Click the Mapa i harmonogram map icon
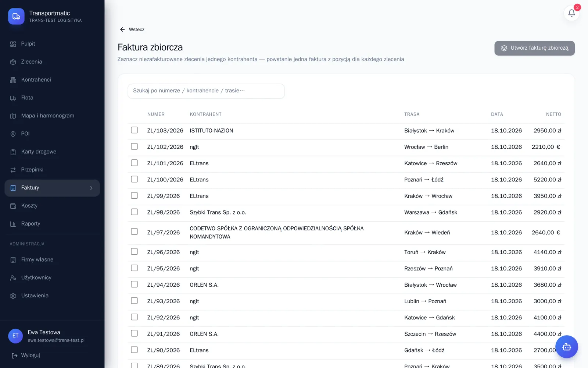This screenshot has height=368, width=588. coord(13,116)
